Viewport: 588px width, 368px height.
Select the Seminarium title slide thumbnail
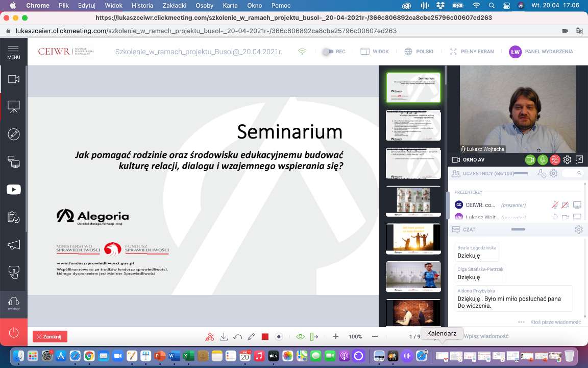point(413,87)
